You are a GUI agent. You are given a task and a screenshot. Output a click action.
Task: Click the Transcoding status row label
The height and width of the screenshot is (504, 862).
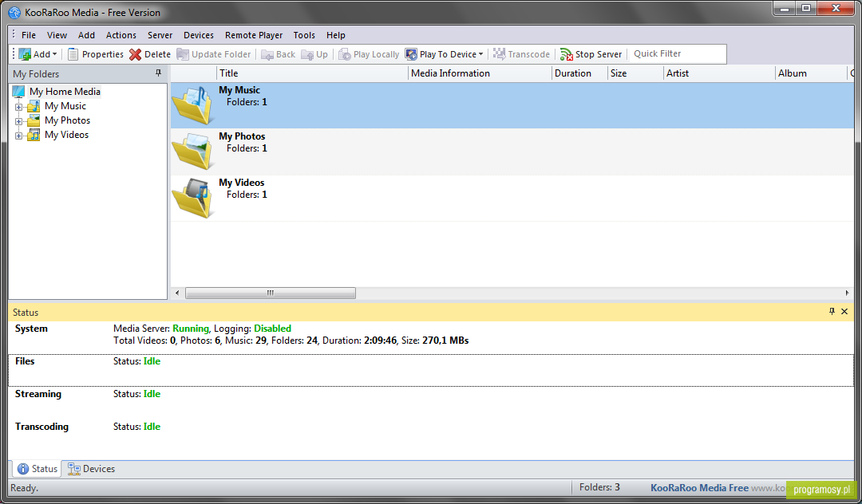click(x=42, y=427)
